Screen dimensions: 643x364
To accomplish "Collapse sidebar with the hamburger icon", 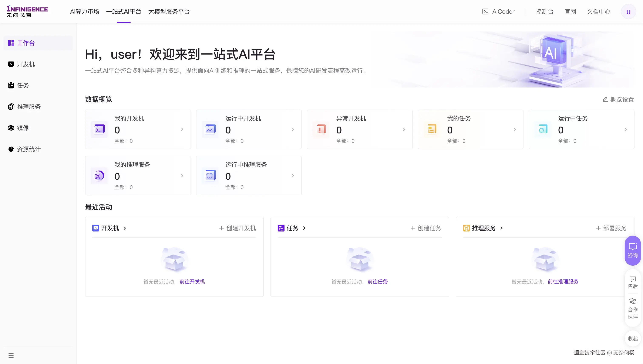I will click(11, 355).
